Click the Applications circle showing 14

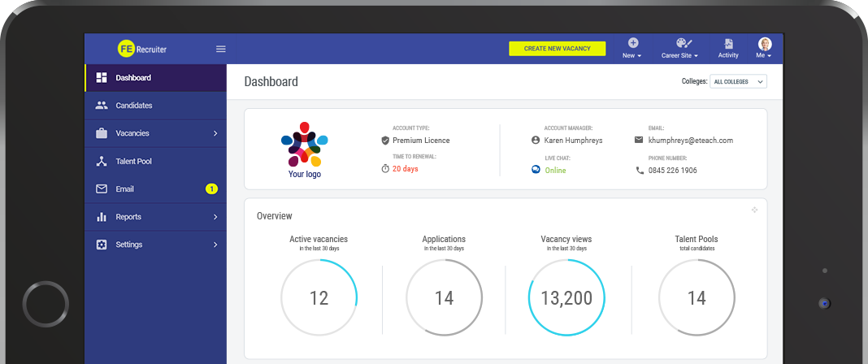click(x=444, y=297)
